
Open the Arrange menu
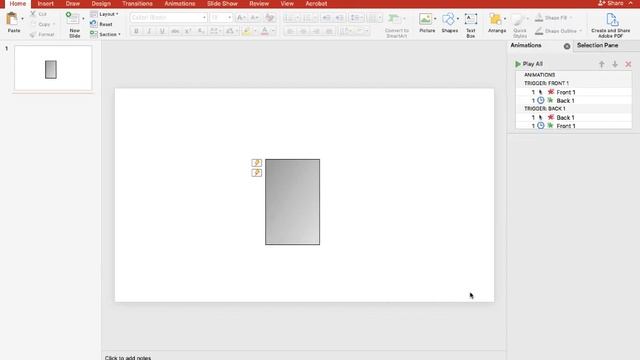click(497, 23)
